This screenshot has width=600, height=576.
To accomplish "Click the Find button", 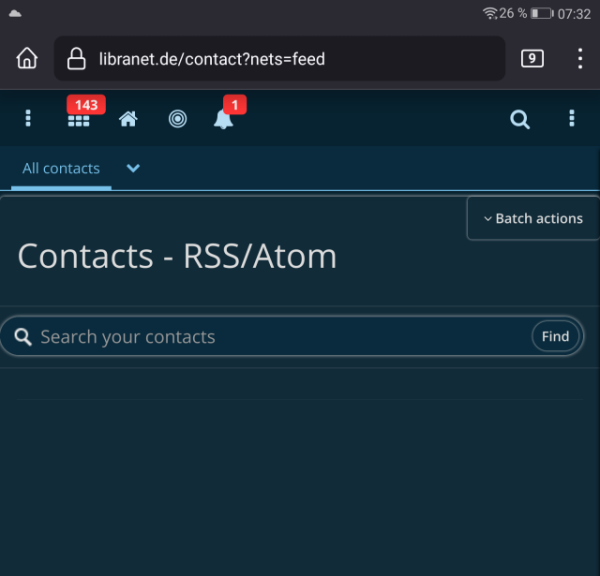I will pyautogui.click(x=555, y=336).
